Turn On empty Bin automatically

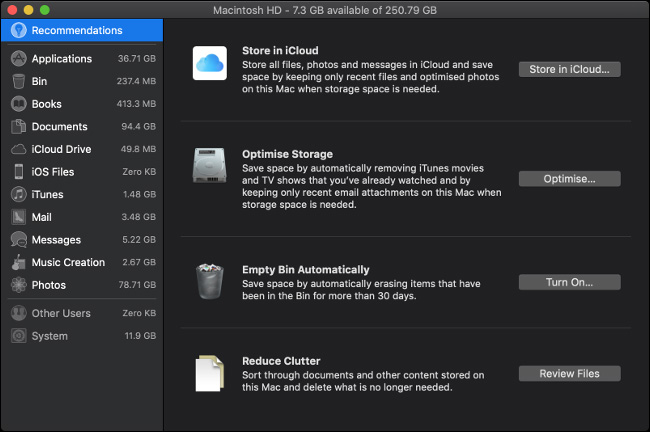click(570, 282)
